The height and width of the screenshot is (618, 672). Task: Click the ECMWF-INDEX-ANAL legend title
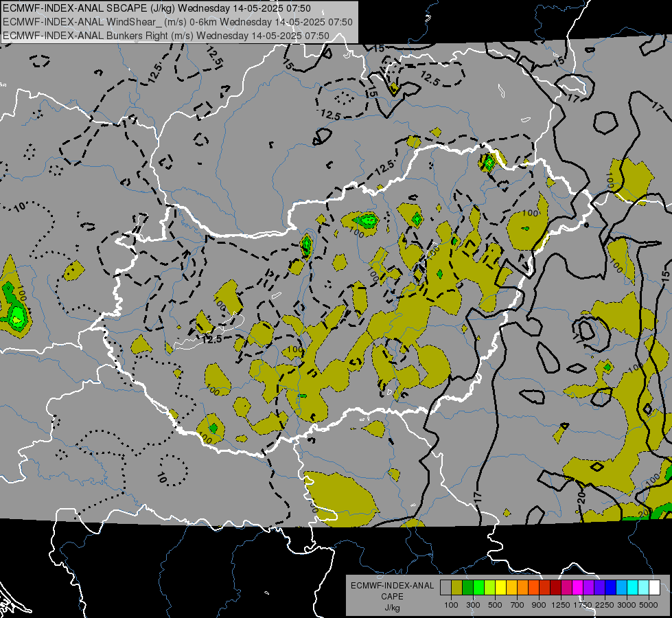tap(392, 586)
